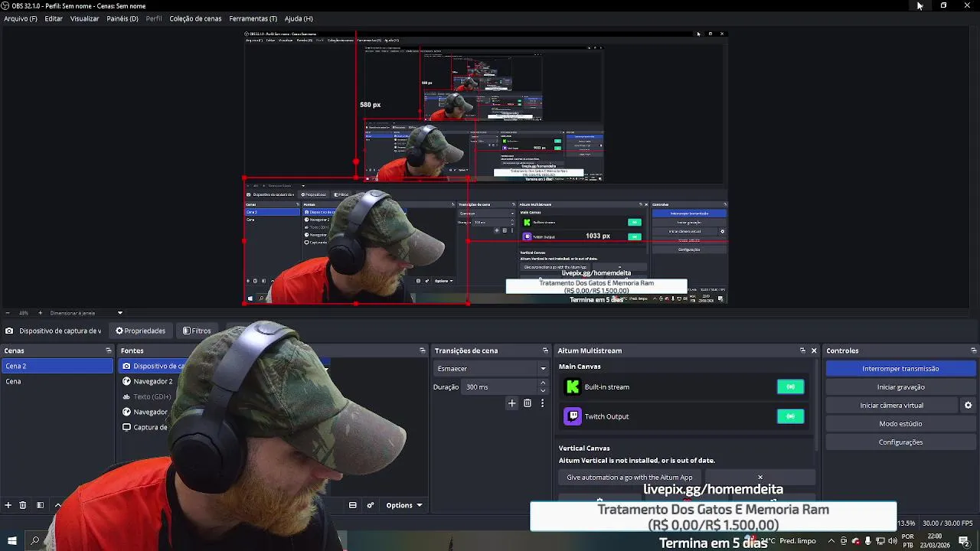Float the Aitum Multistream dock
This screenshot has height=551, width=980.
pos(802,350)
